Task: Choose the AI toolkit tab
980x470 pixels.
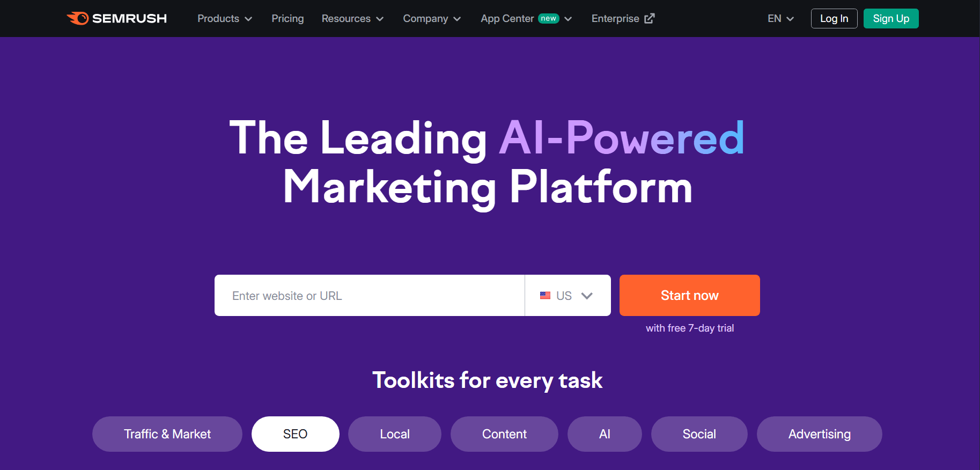Action: [605, 434]
